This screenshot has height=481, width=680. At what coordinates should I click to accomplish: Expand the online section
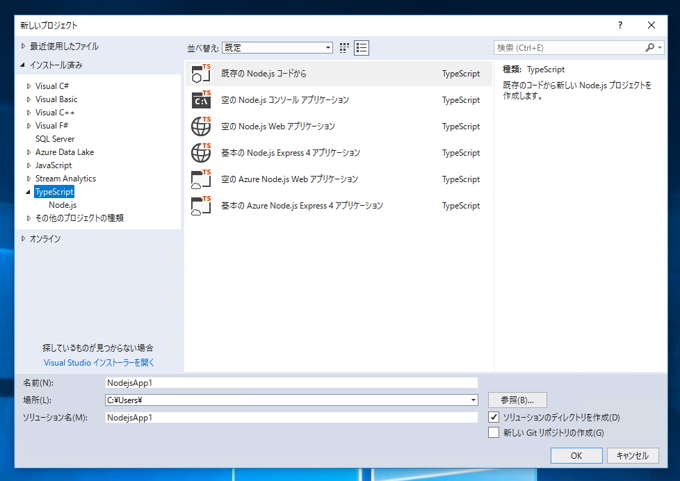click(23, 239)
